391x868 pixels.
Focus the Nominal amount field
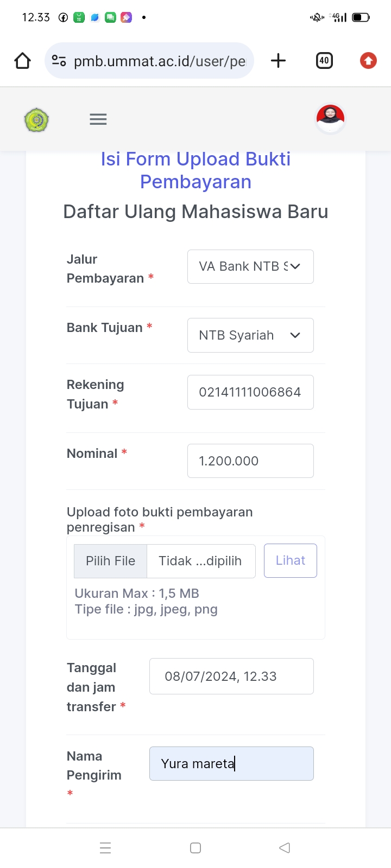pos(250,461)
